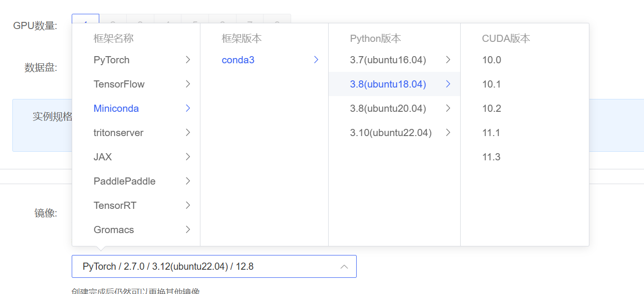
Task: Select TensorFlow framework option
Action: 136,84
